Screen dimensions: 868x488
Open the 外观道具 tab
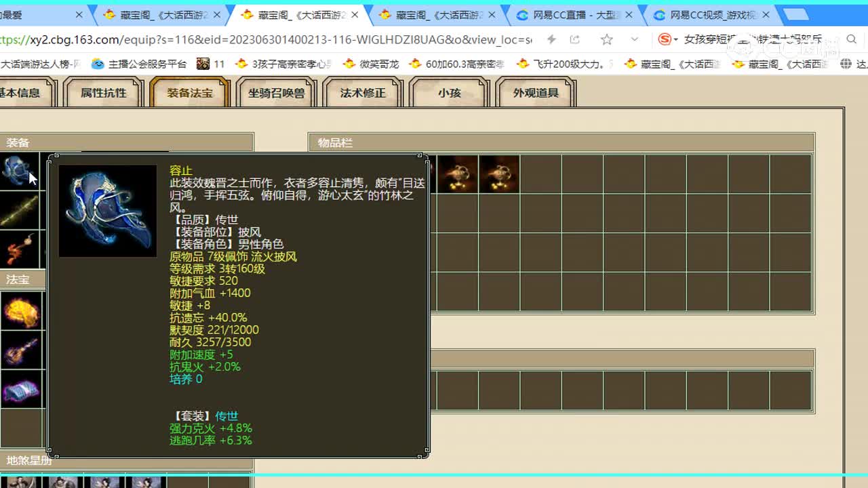(536, 93)
